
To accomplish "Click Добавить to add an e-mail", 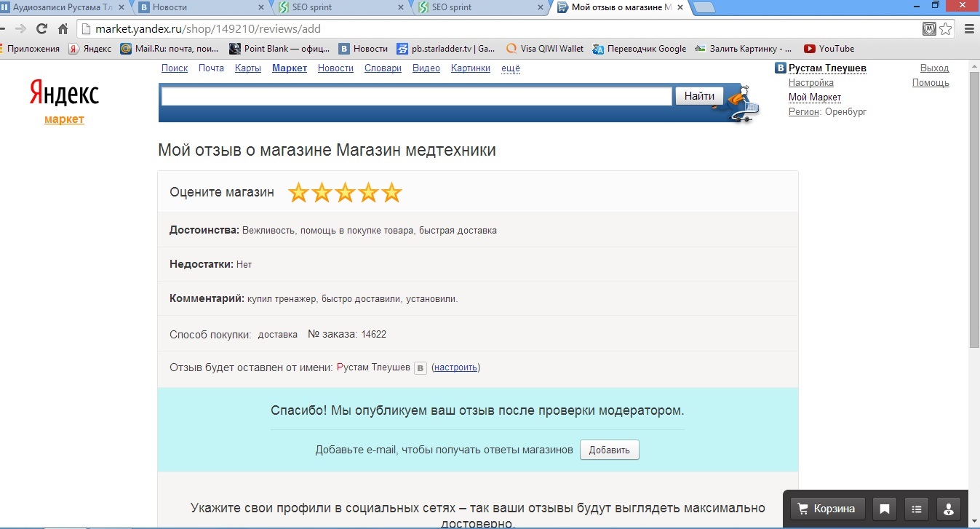I will [x=610, y=450].
